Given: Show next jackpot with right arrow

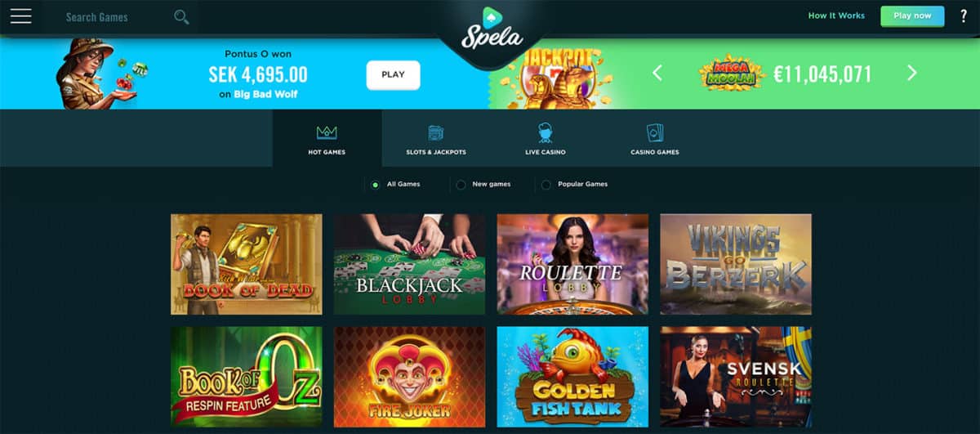Looking at the screenshot, I should tap(912, 74).
